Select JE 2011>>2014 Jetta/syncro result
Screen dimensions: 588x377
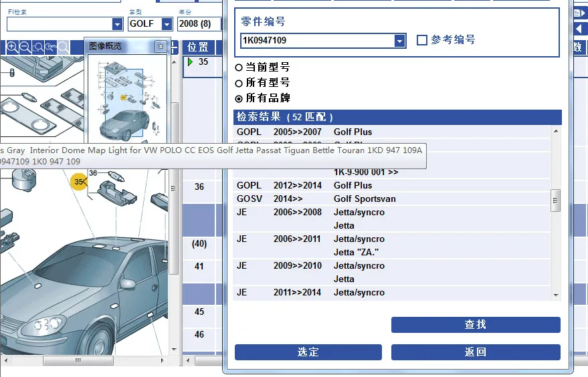[x=391, y=293]
